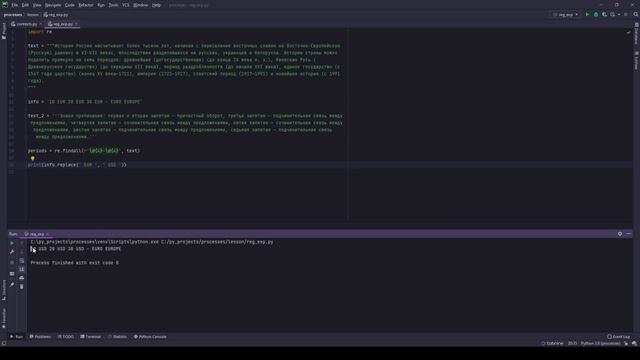Click the import re line
Viewport: 640px width, 360px height.
40,32
